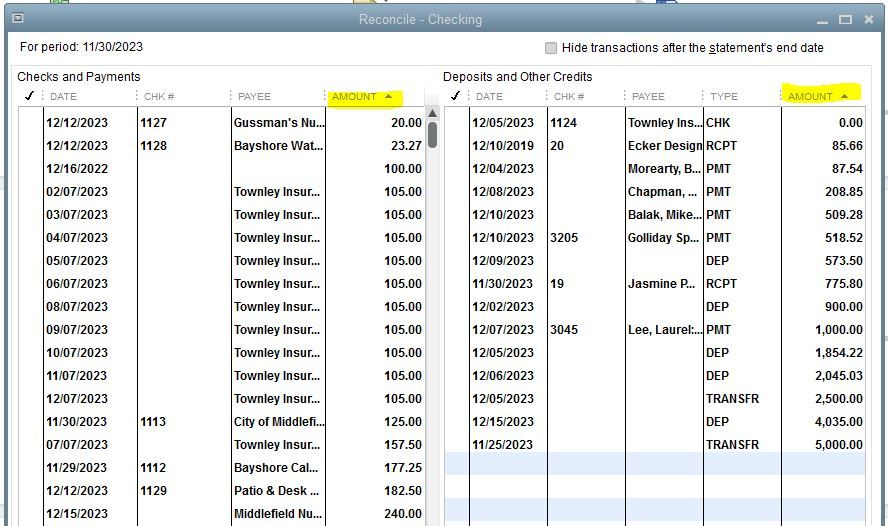The height and width of the screenshot is (526, 888).
Task: Select the Jasmine P... RCPT of 775.80
Action: pos(655,284)
